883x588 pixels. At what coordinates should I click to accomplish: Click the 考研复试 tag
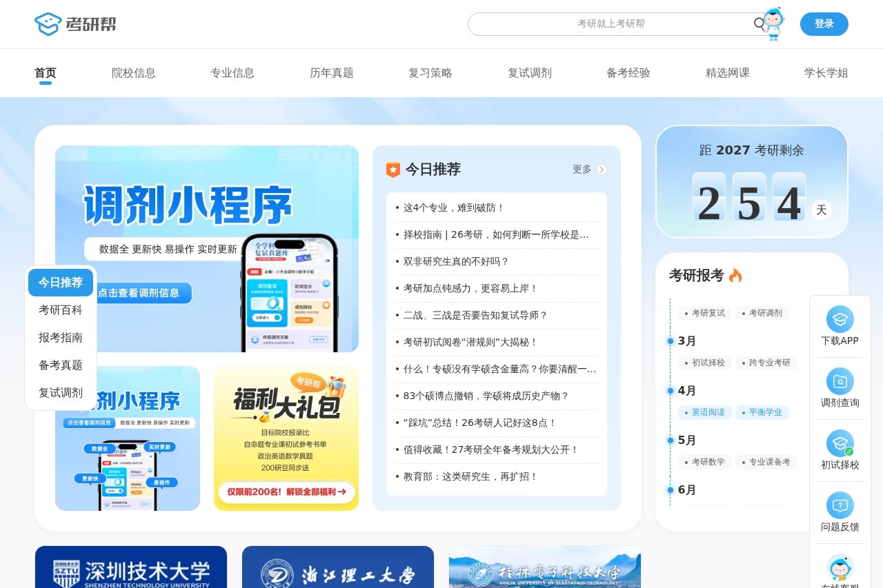pos(704,313)
